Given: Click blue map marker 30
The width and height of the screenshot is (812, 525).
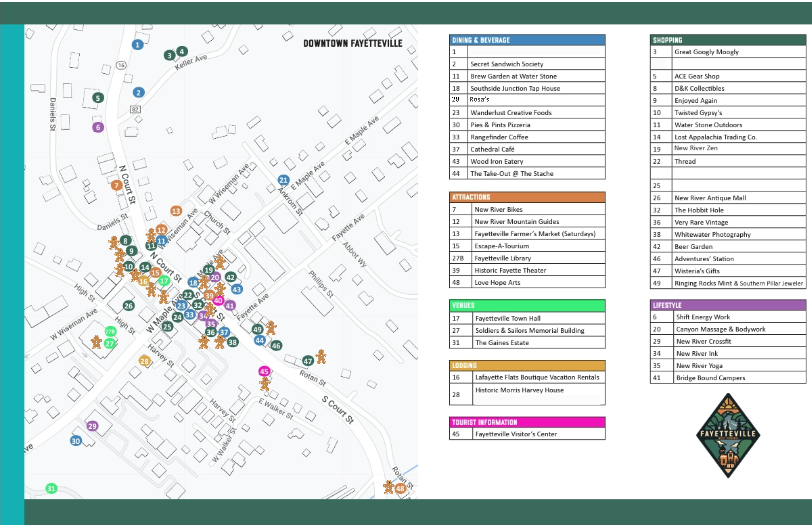Looking at the screenshot, I should 75,441.
